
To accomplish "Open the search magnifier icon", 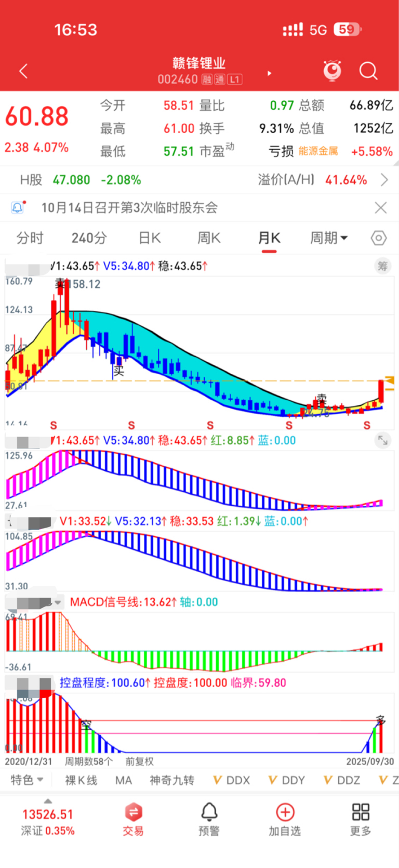I will pyautogui.click(x=368, y=71).
